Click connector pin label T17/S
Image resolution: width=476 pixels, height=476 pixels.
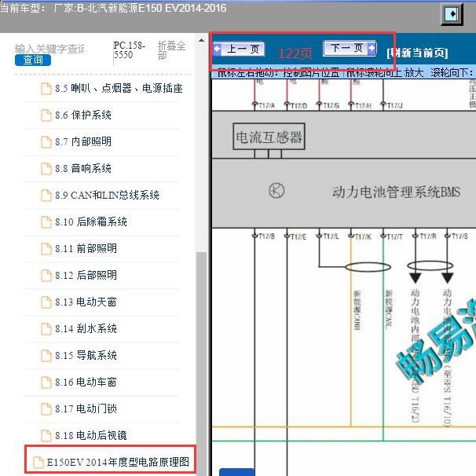tap(460, 236)
